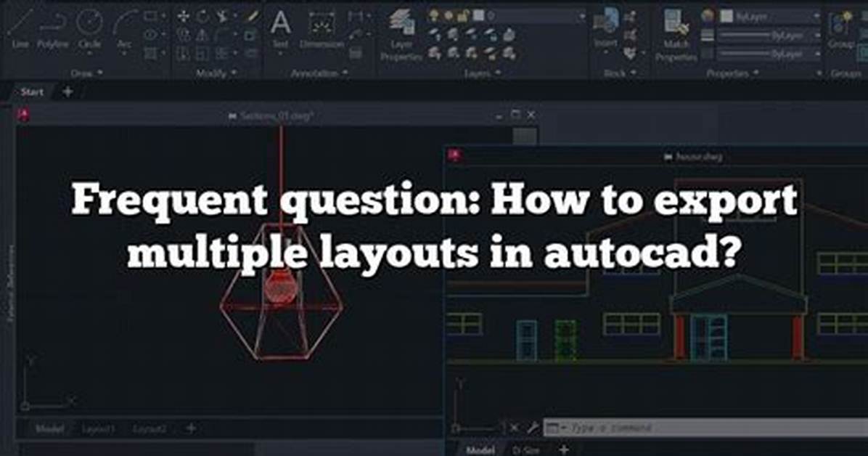The image size is (868, 456).
Task: Toggle the layer lock padlock icon
Action: (x=464, y=17)
